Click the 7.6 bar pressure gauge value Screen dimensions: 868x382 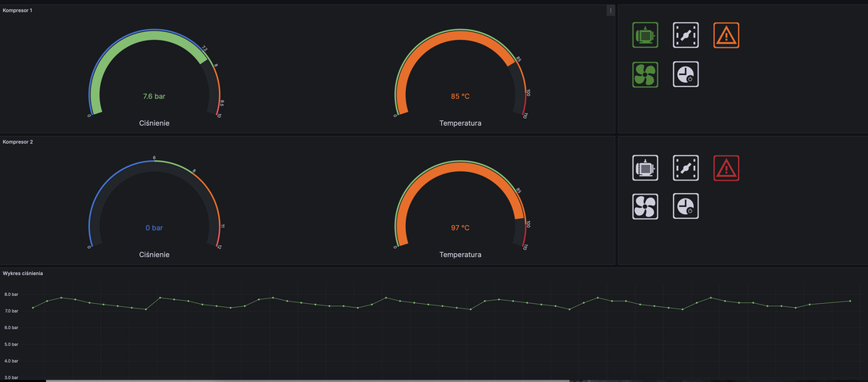pos(154,97)
